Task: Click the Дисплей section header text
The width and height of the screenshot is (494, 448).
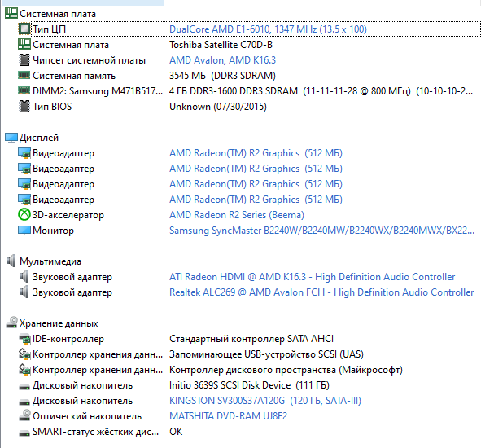Action: (39, 138)
